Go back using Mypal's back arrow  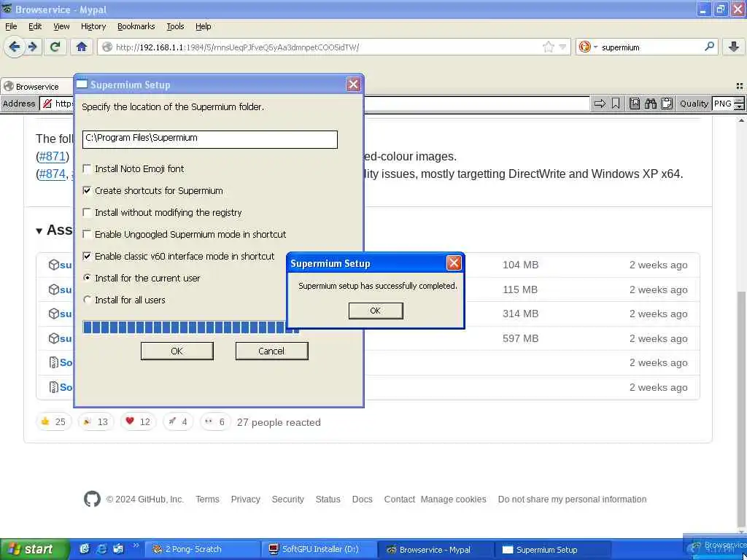[x=15, y=47]
